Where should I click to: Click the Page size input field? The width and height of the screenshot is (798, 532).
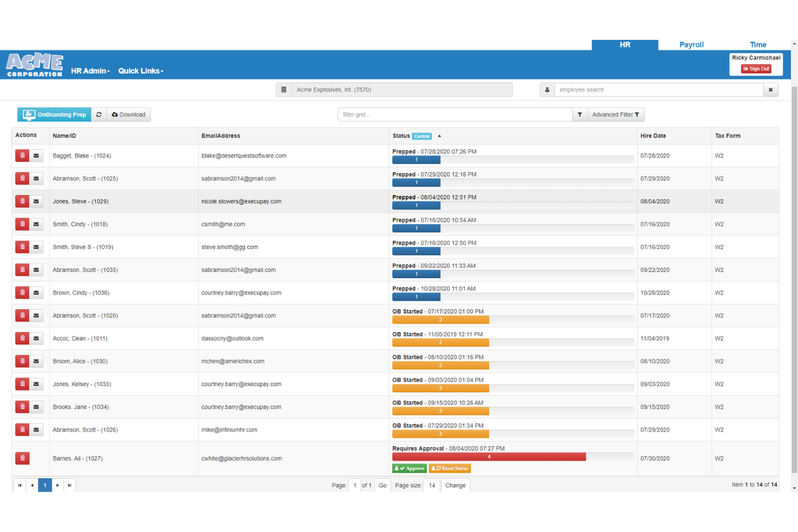(432, 485)
